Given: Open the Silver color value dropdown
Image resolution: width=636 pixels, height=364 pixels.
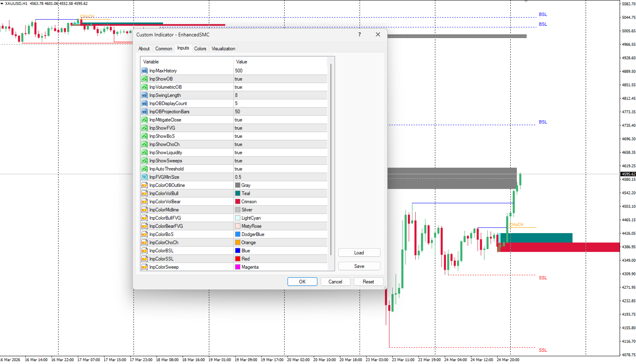Looking at the screenshot, I should pyautogui.click(x=281, y=210).
